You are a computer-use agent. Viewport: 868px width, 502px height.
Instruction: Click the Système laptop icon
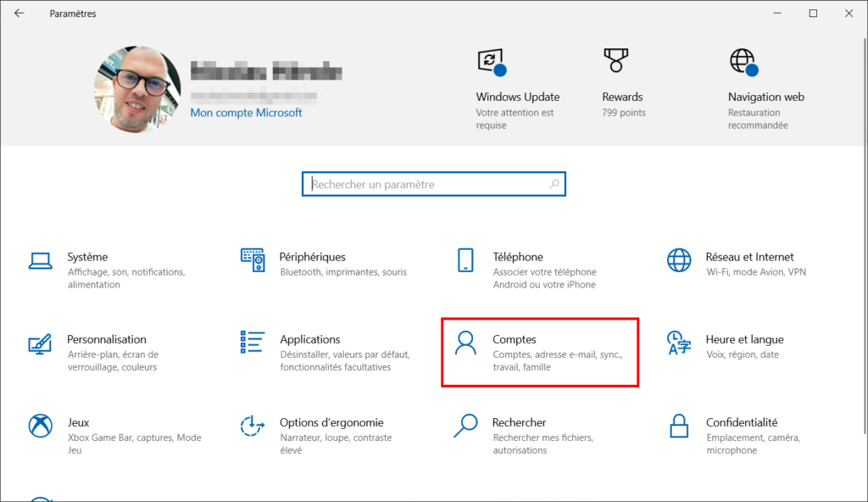click(41, 260)
